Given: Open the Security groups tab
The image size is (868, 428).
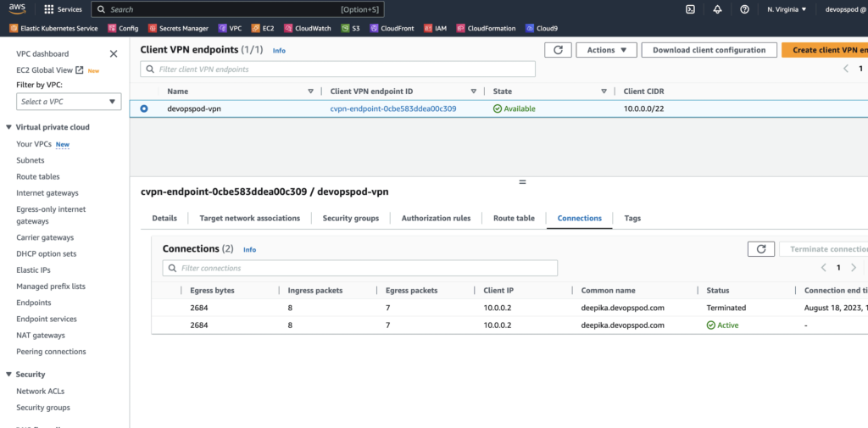Looking at the screenshot, I should coord(351,218).
